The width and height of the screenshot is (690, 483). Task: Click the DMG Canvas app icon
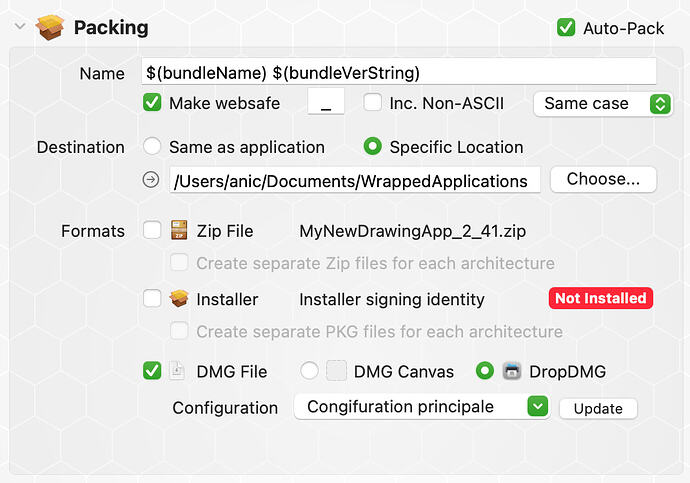(x=337, y=370)
